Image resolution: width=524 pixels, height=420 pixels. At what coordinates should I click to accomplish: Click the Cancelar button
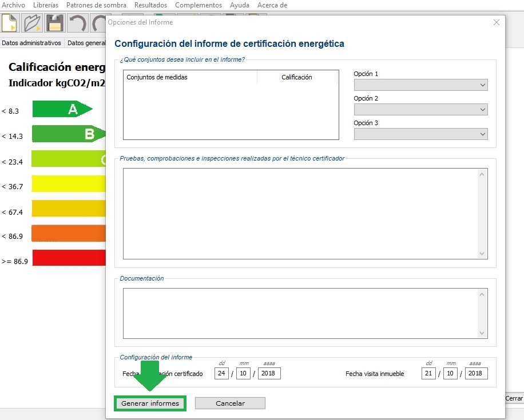click(230, 403)
